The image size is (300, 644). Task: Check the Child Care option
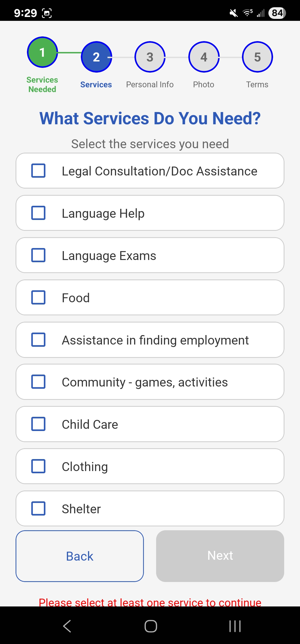pyautogui.click(x=38, y=424)
